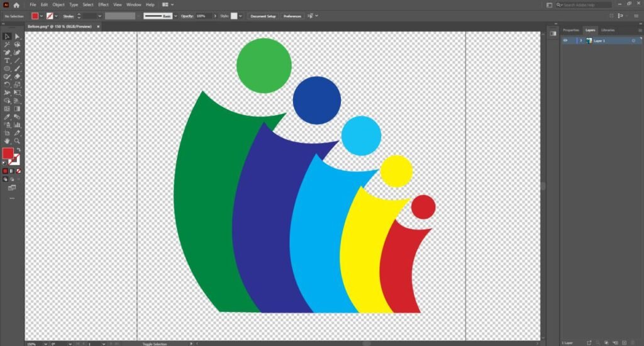This screenshot has width=644, height=346.
Task: Pick the Ellipse shape tool
Action: click(6, 69)
